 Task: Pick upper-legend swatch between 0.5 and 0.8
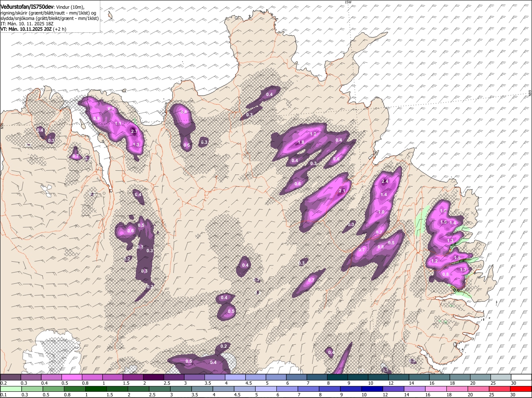point(71,377)
